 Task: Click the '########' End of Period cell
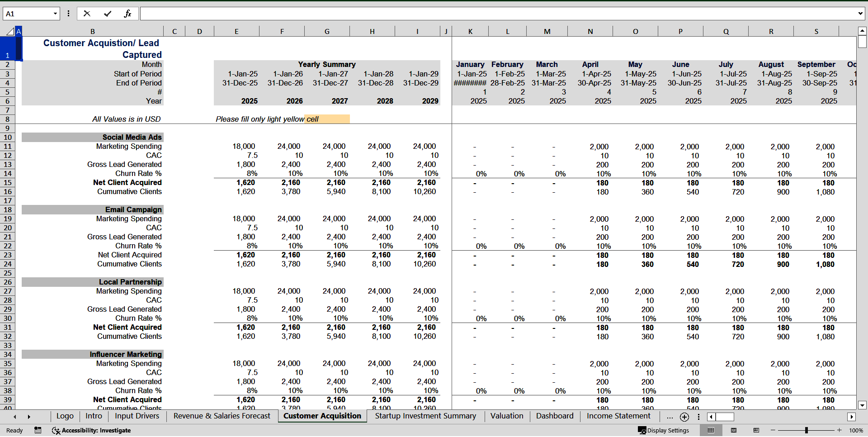pos(470,83)
